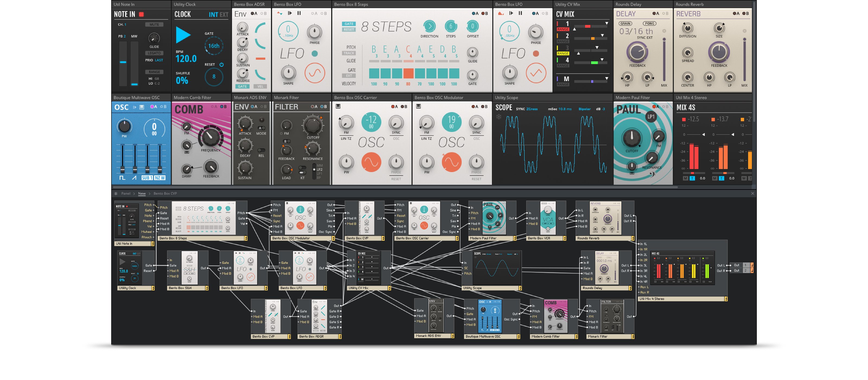Click the 8 Steps direction arrow

(429, 26)
